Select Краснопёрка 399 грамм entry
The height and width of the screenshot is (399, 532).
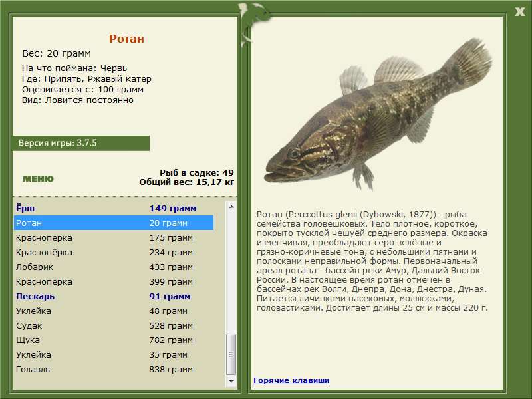click(x=114, y=281)
